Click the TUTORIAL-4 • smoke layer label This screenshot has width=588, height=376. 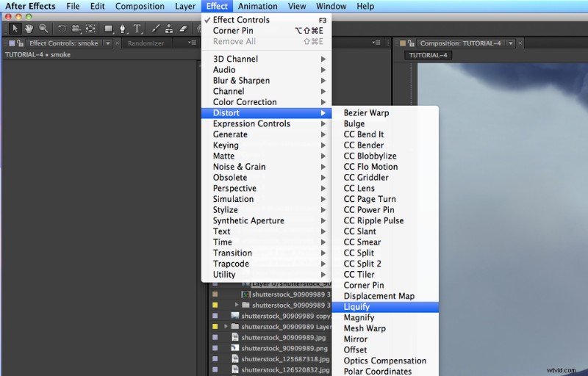(x=37, y=54)
